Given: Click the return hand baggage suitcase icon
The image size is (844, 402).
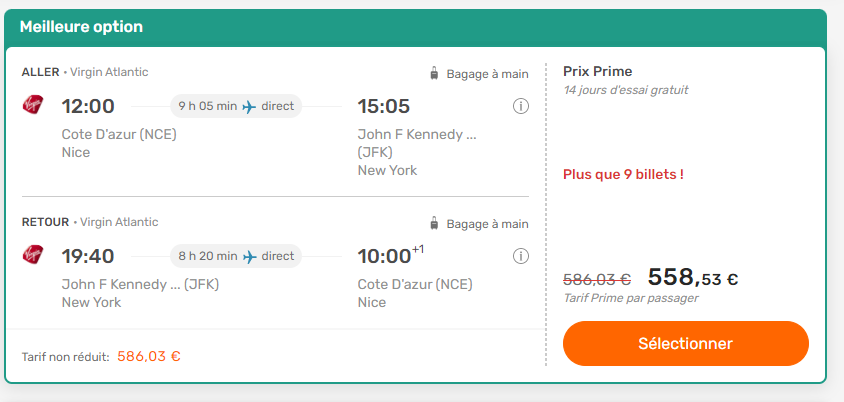Looking at the screenshot, I should 434,223.
